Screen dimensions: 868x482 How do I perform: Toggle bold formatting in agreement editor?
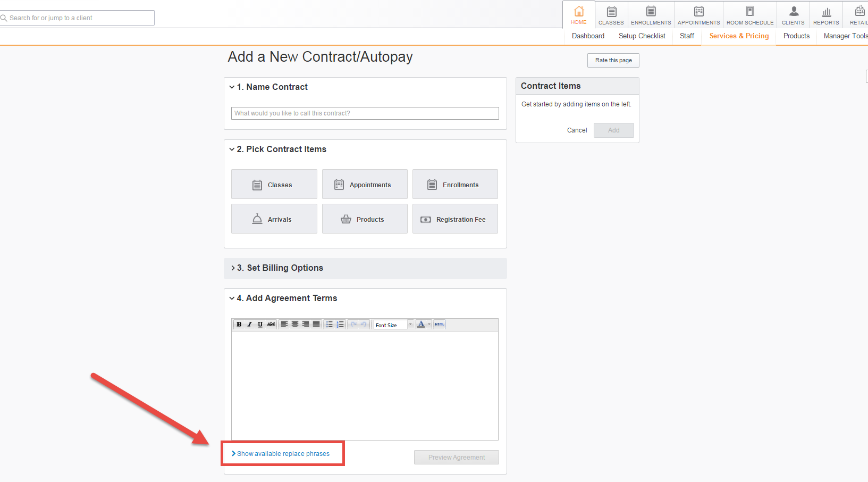point(239,325)
